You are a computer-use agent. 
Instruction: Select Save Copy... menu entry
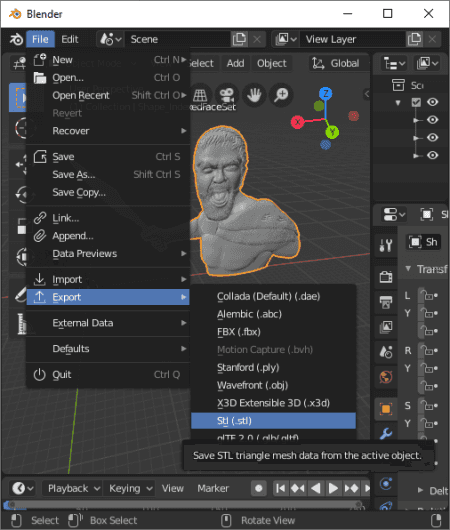(x=108, y=192)
